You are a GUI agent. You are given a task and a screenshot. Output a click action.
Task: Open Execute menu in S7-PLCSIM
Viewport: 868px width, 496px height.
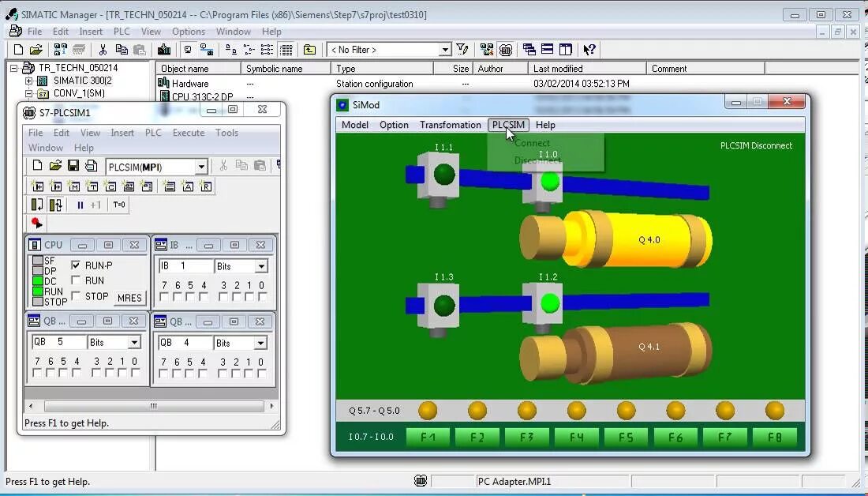189,133
